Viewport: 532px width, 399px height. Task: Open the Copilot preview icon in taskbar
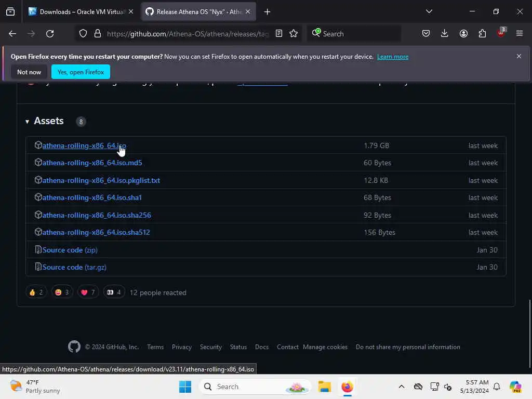(x=515, y=387)
